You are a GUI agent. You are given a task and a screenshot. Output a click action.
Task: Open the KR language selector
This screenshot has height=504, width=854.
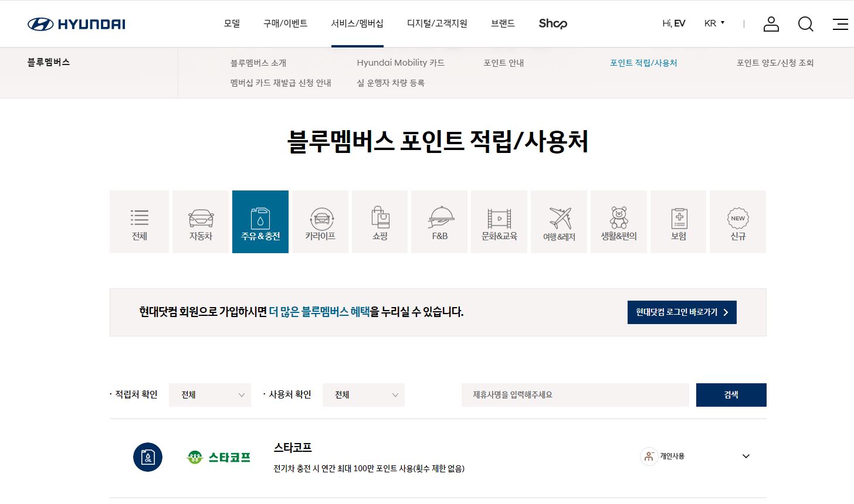click(x=714, y=23)
